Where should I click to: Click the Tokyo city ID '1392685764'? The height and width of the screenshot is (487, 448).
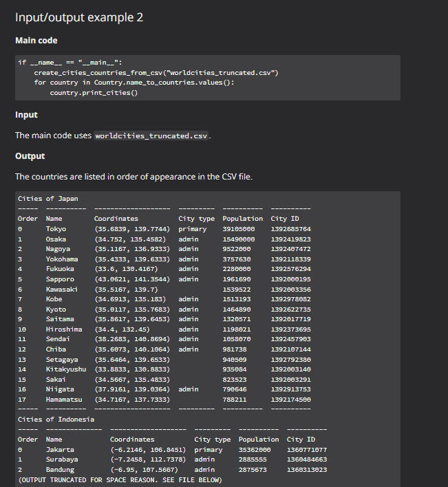pos(291,229)
